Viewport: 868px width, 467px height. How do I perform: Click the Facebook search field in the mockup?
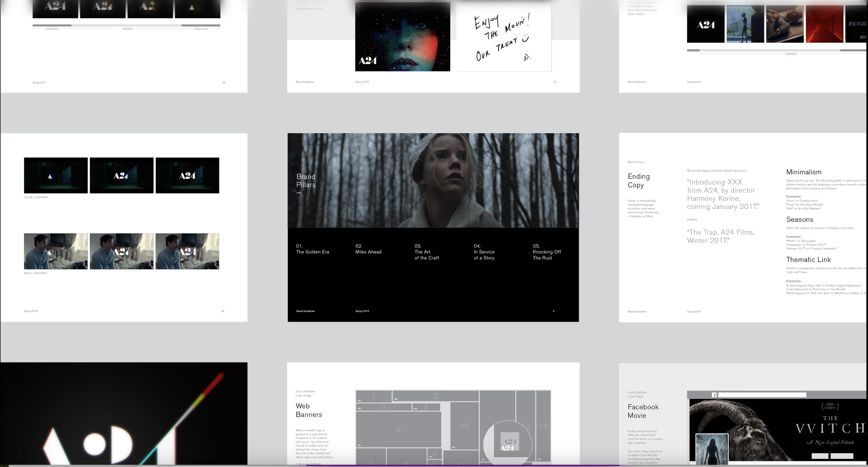pyautogui.click(x=762, y=395)
